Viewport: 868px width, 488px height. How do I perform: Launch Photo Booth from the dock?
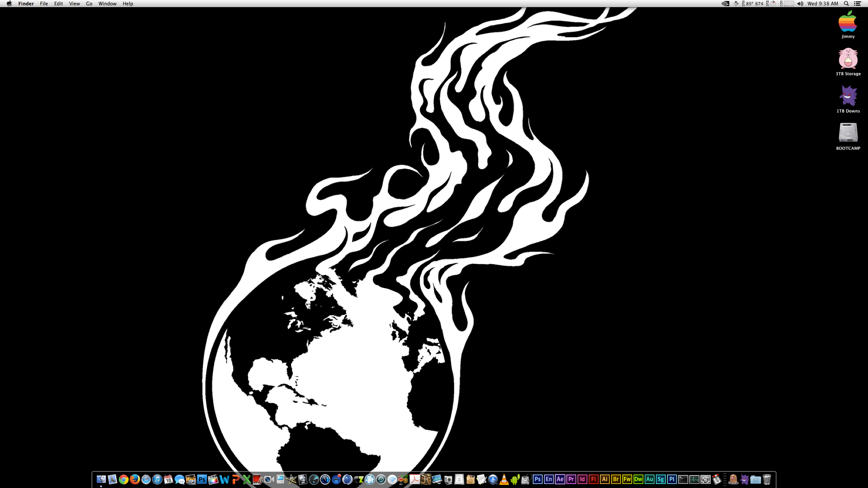click(258, 479)
